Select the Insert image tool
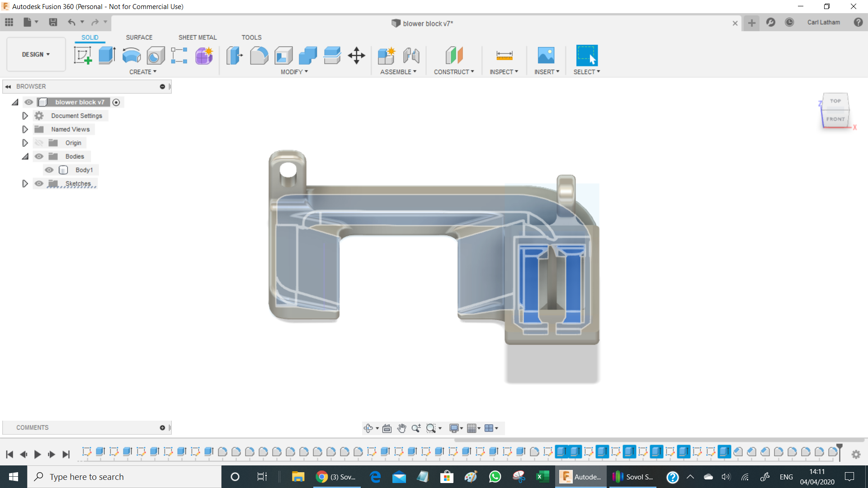 [546, 56]
